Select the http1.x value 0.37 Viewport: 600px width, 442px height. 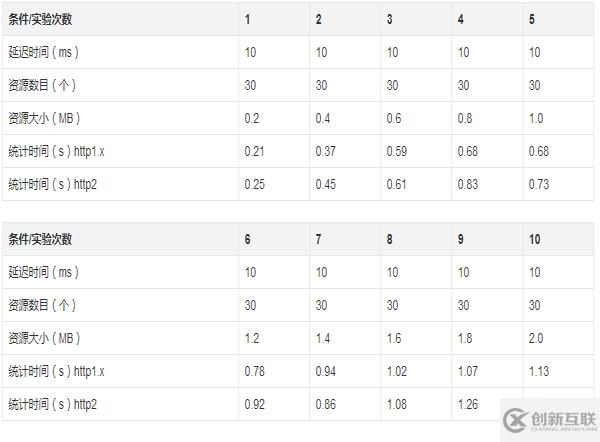click(323, 151)
